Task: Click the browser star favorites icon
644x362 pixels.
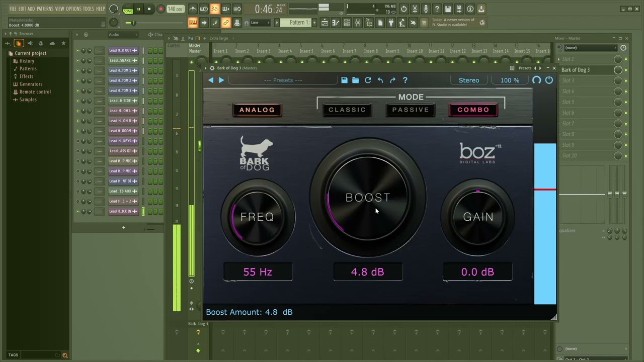Action: point(63,43)
